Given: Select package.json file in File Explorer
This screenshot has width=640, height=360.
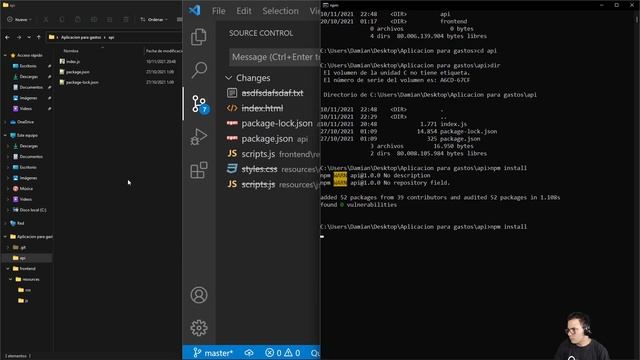Looking at the screenshot, I should coord(75,72).
